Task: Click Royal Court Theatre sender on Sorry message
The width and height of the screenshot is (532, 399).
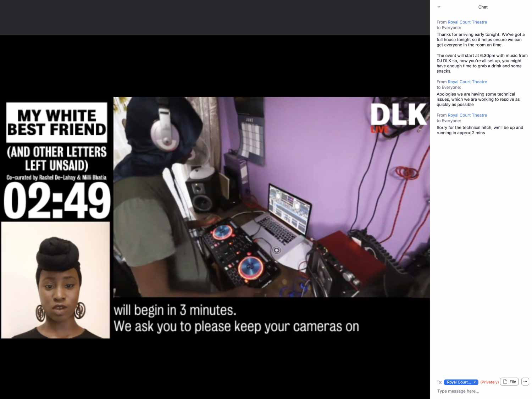Action: (467, 115)
